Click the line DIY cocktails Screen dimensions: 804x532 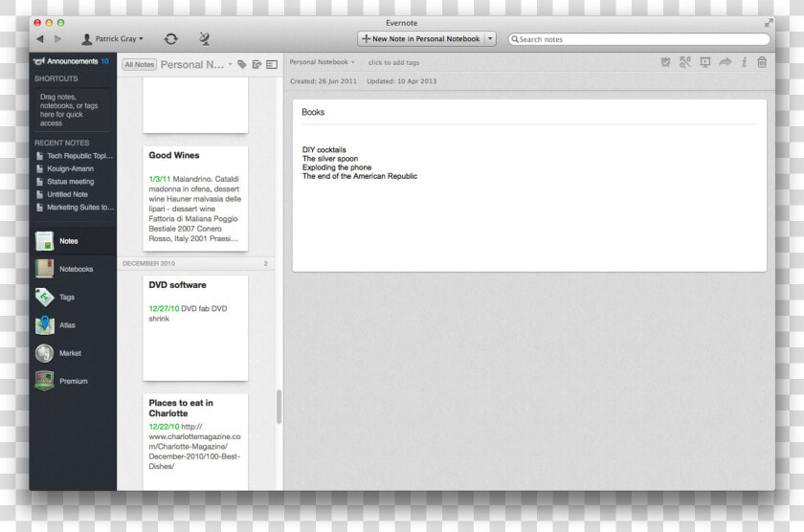324,149
